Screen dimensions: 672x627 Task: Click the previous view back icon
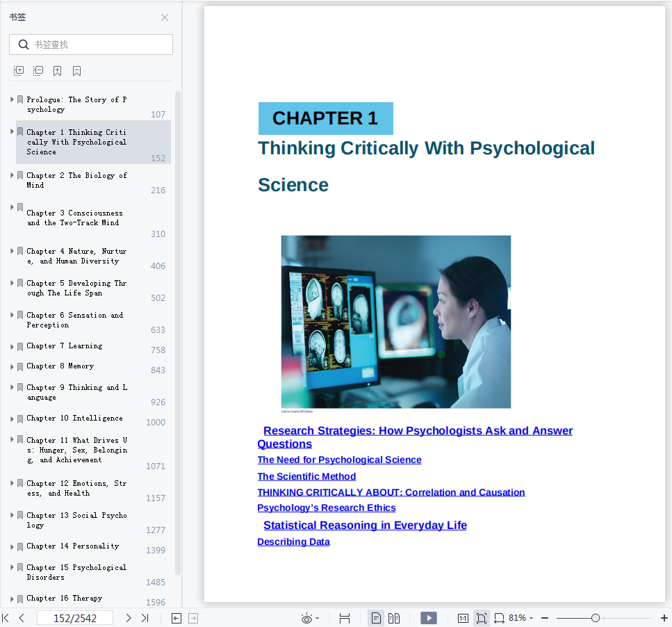coord(177,618)
